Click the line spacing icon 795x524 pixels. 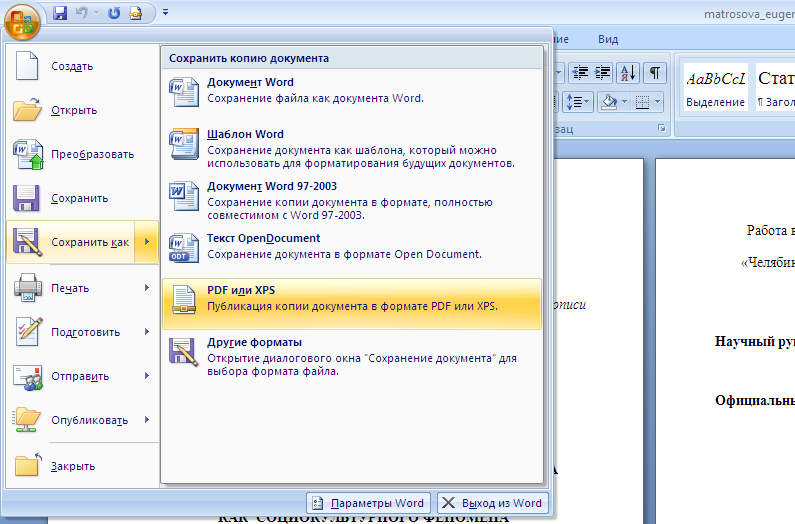click(x=577, y=102)
